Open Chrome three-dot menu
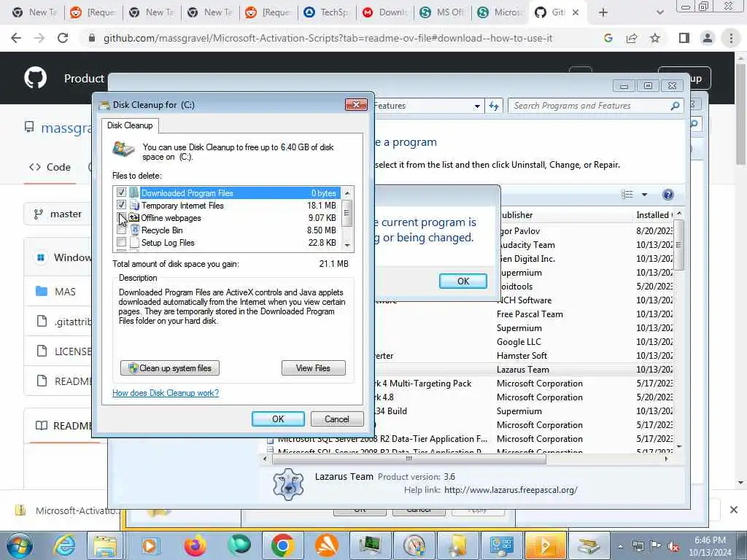 pos(731,38)
